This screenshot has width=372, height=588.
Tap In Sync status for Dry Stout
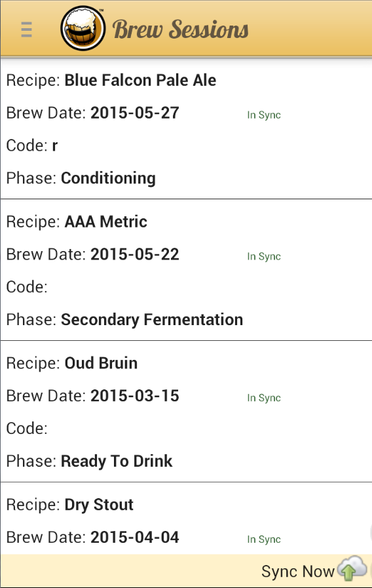click(x=264, y=539)
